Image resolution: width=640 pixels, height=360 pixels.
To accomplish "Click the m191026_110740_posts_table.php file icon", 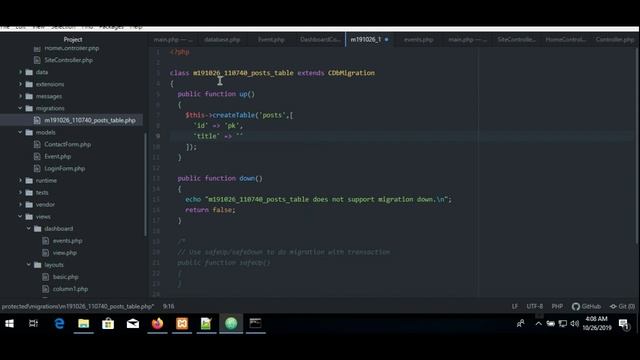I will coord(37,120).
